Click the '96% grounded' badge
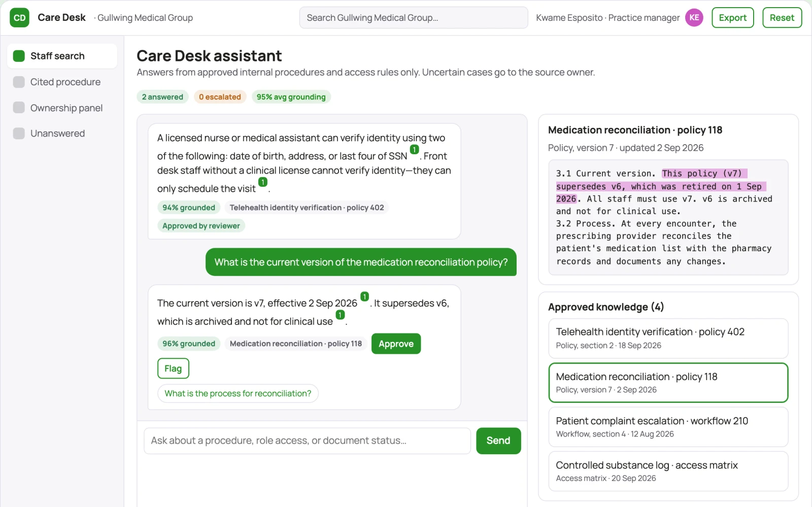812x507 pixels. [189, 344]
